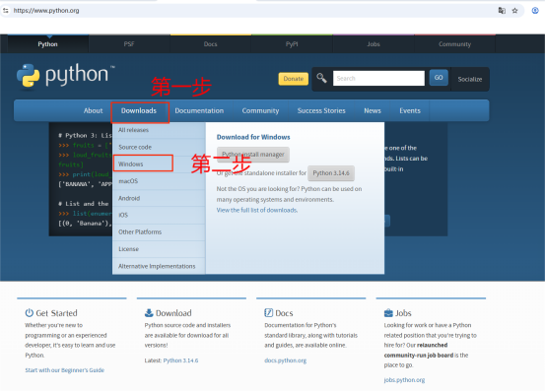Image resolution: width=545 pixels, height=392 pixels.
Task: Click the Jobs briefcase icon
Action: [x=388, y=313]
